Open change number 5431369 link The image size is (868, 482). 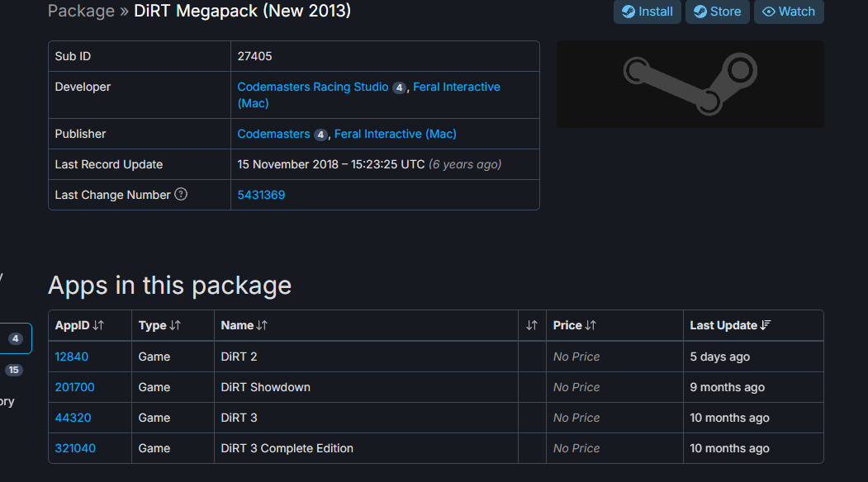(261, 195)
